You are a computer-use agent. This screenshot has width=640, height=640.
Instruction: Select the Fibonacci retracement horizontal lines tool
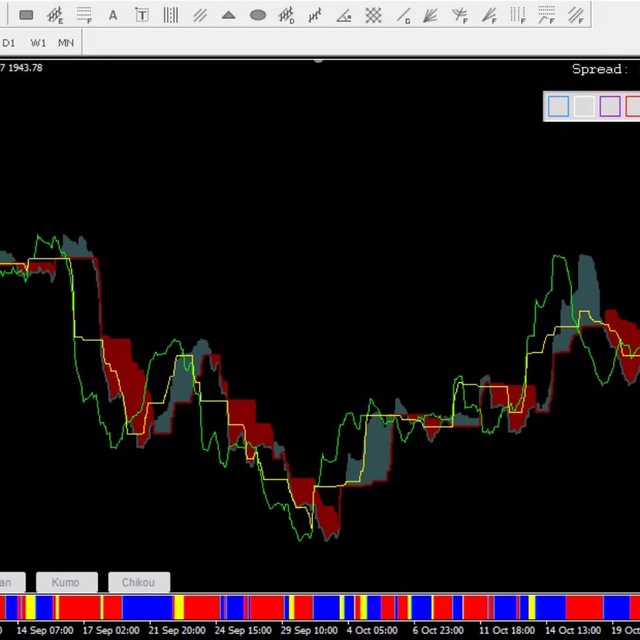[84, 16]
